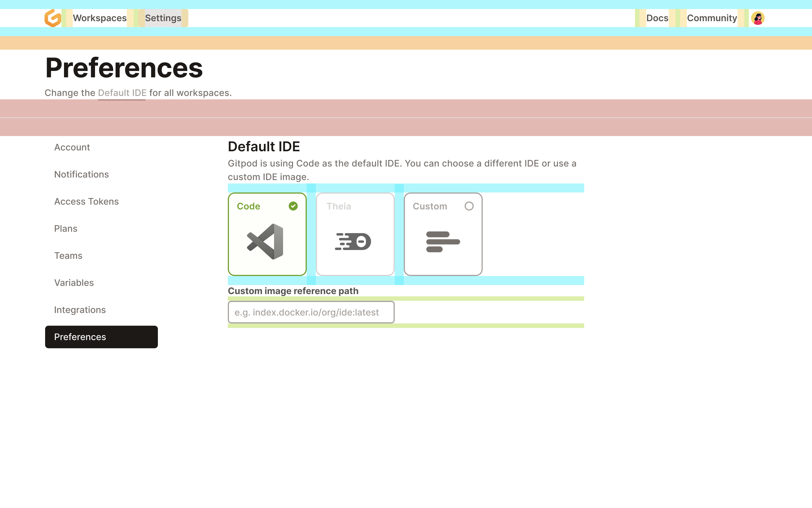This screenshot has height=508, width=812.
Task: Open the Community link
Action: pyautogui.click(x=712, y=18)
